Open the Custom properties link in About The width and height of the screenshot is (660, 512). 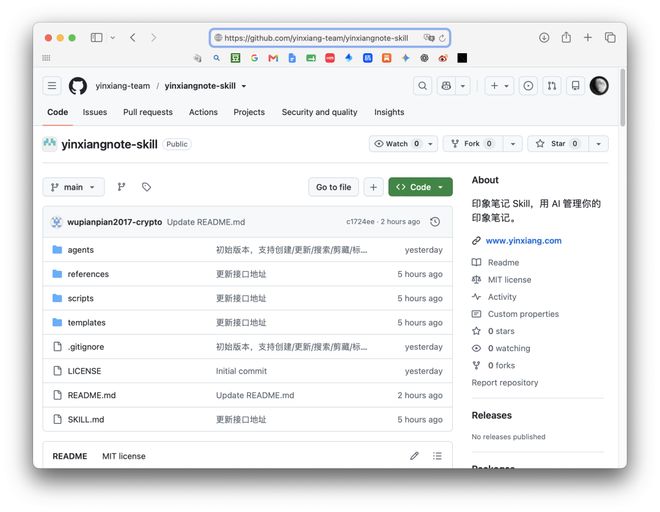[x=523, y=314]
